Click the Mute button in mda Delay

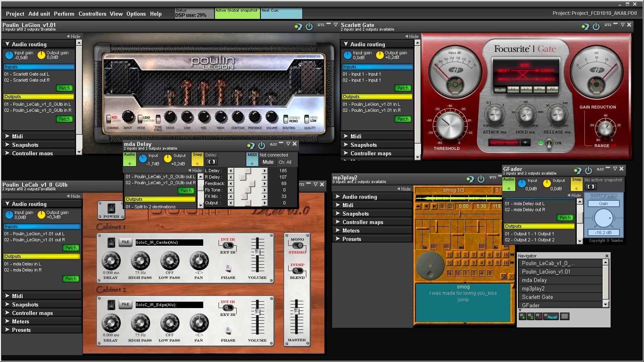click(x=268, y=162)
